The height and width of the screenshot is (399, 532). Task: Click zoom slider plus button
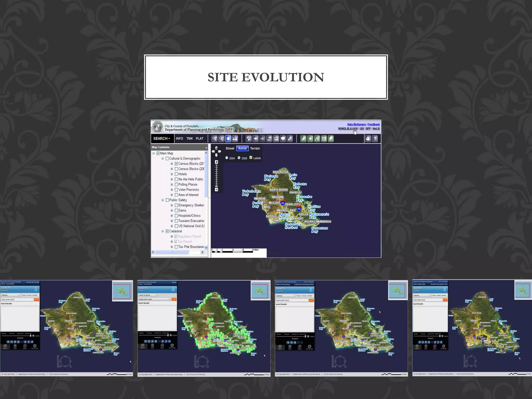216,162
